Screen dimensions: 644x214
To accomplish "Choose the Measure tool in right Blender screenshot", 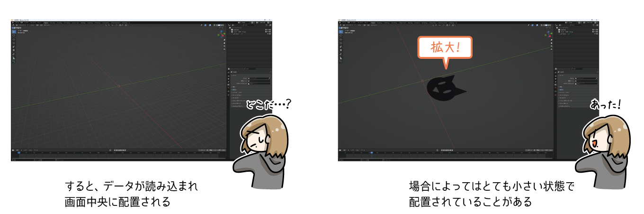I will [341, 57].
